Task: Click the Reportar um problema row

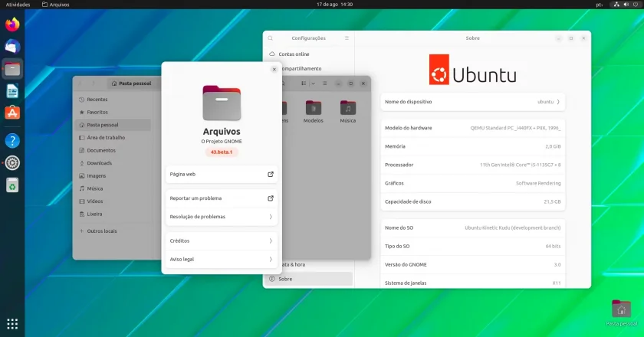Action: 222,198
